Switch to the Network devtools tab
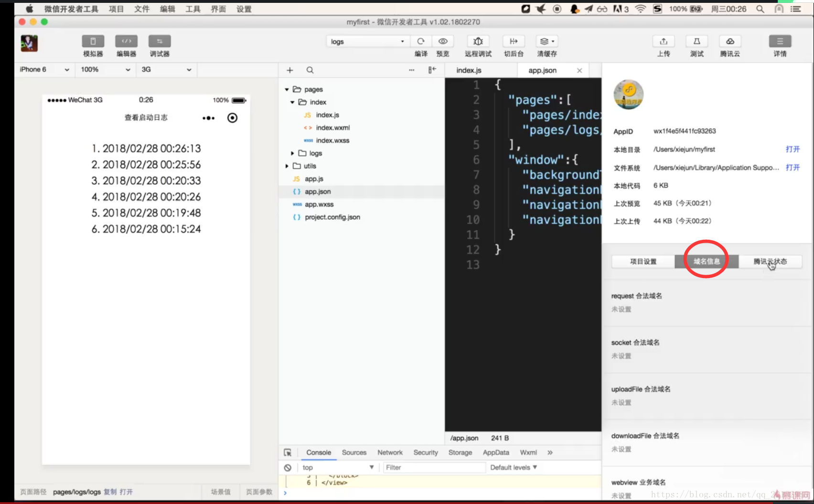 coord(390,452)
